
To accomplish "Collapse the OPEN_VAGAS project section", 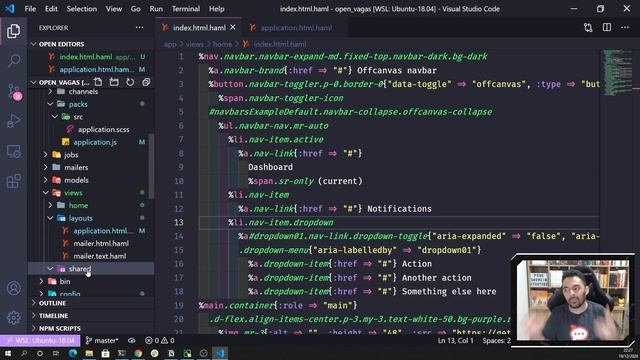I will (34, 82).
